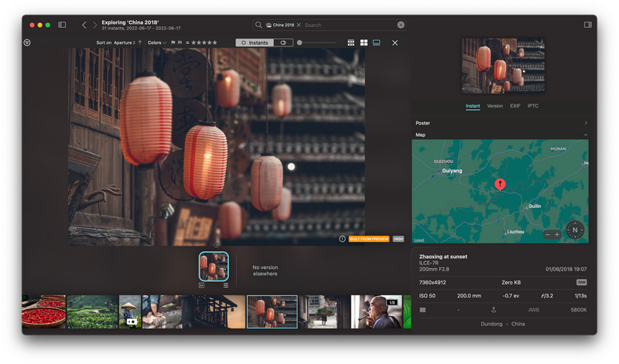Select green tea fields thumbnail

[x=92, y=311]
